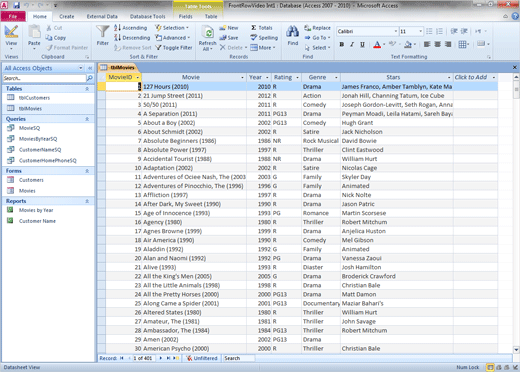Click the Font Color button
Image resolution: width=520 pixels, height=372 pixels.
point(377,44)
